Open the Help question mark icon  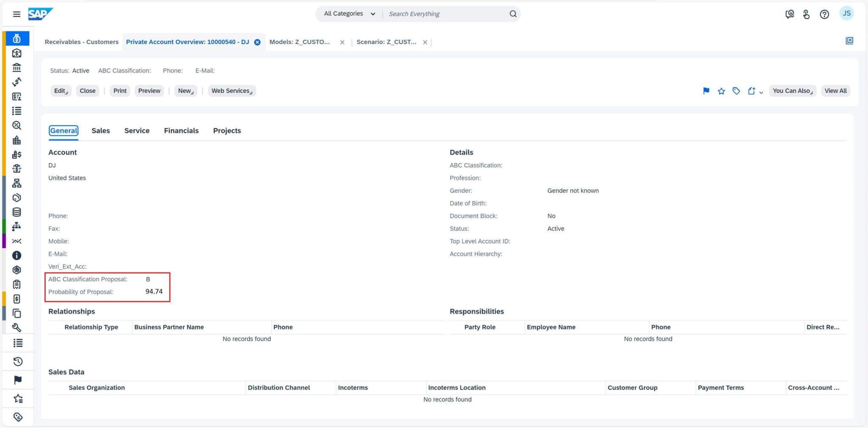824,14
